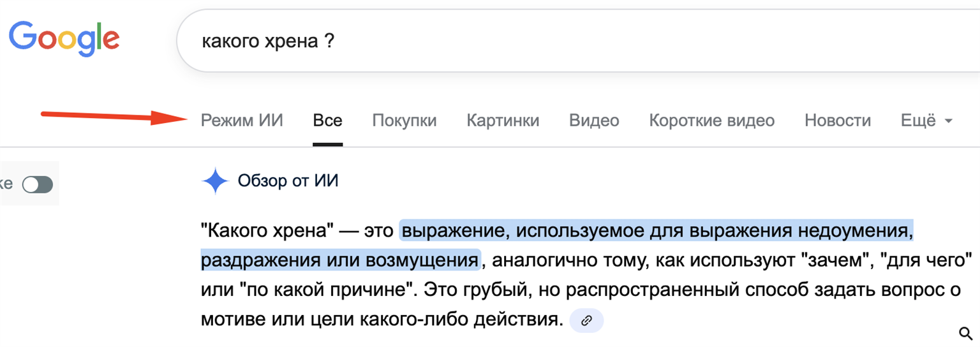Switch to the Новости tab
This screenshot has width=980, height=347.
(837, 121)
